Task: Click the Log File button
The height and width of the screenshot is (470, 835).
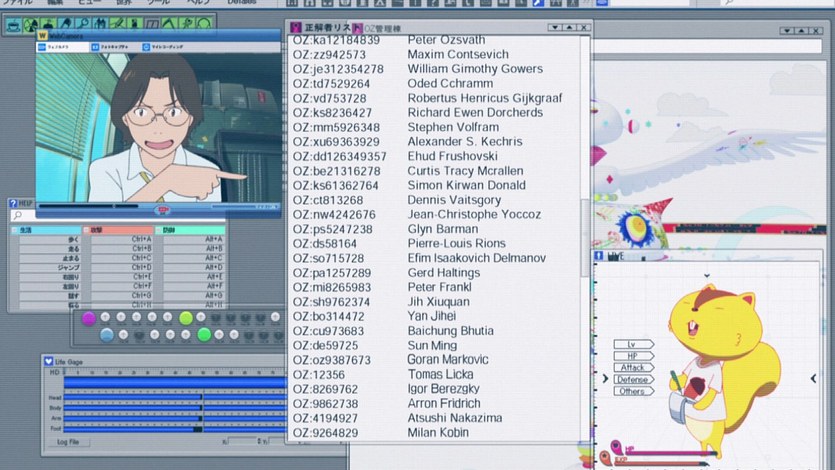Action: point(68,441)
